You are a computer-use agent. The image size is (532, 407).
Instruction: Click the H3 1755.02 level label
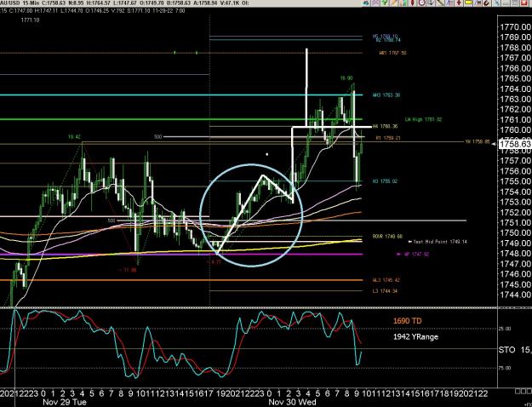click(385, 181)
